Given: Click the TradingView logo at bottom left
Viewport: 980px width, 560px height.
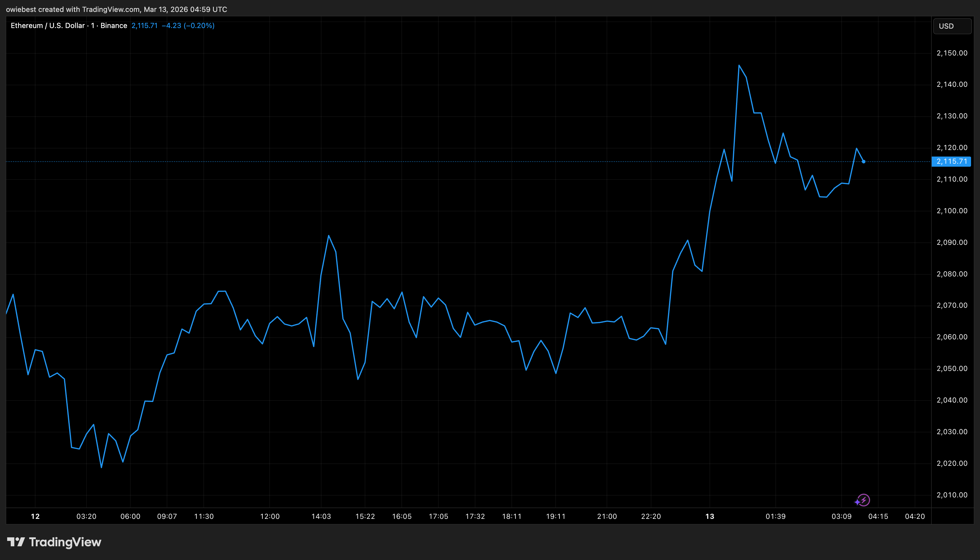Looking at the screenshot, I should pos(54,542).
